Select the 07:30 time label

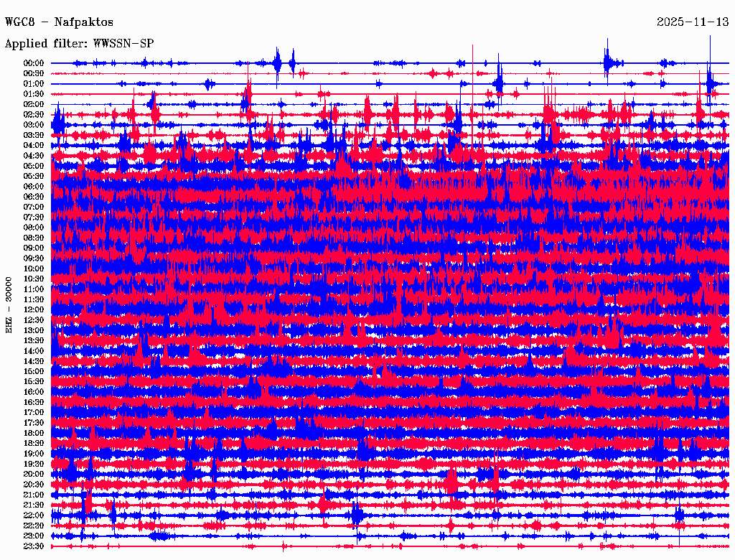(x=34, y=218)
